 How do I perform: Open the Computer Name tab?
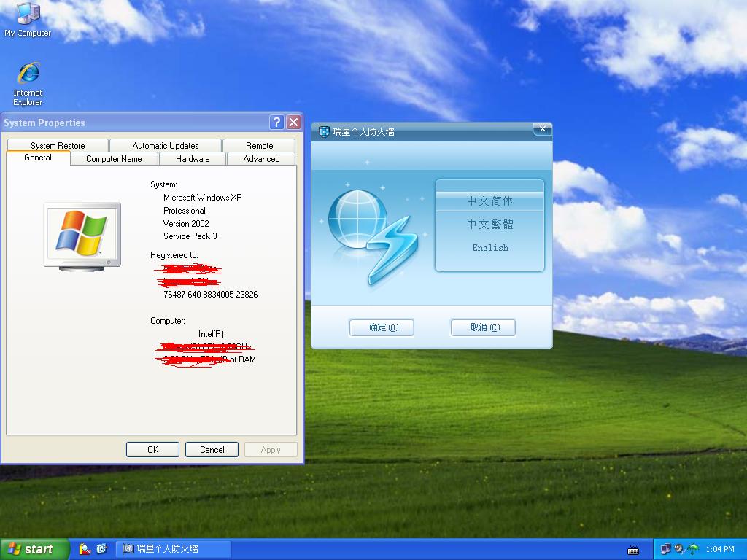114,158
